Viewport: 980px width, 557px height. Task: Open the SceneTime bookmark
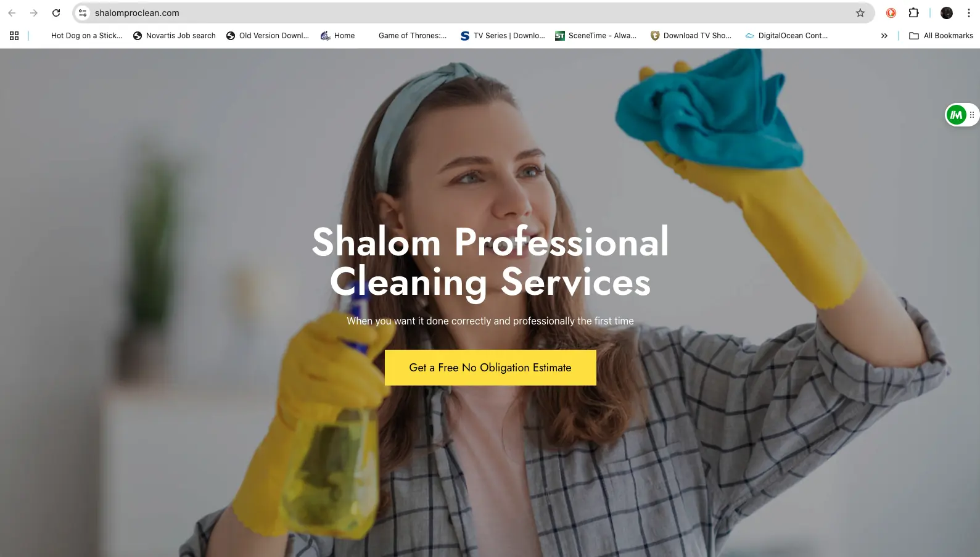(596, 36)
